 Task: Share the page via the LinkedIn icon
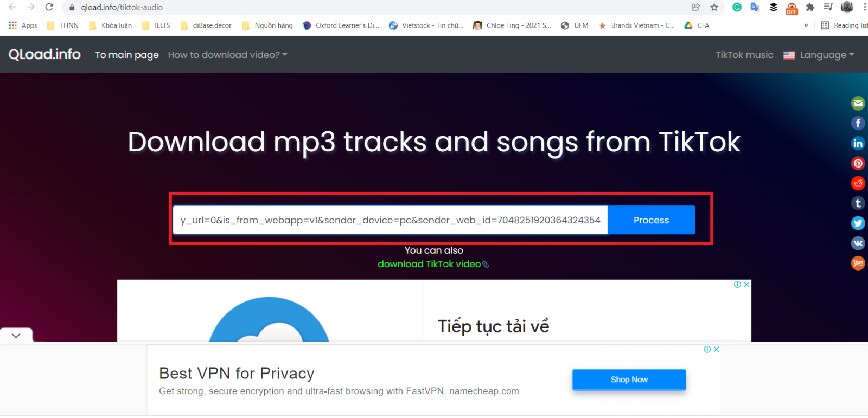[x=858, y=143]
